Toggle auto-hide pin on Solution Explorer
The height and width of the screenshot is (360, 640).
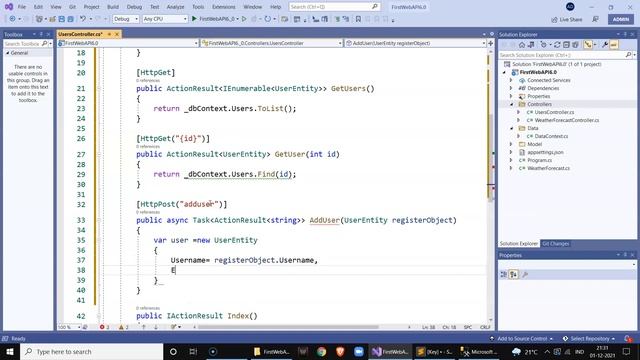pyautogui.click(x=625, y=34)
